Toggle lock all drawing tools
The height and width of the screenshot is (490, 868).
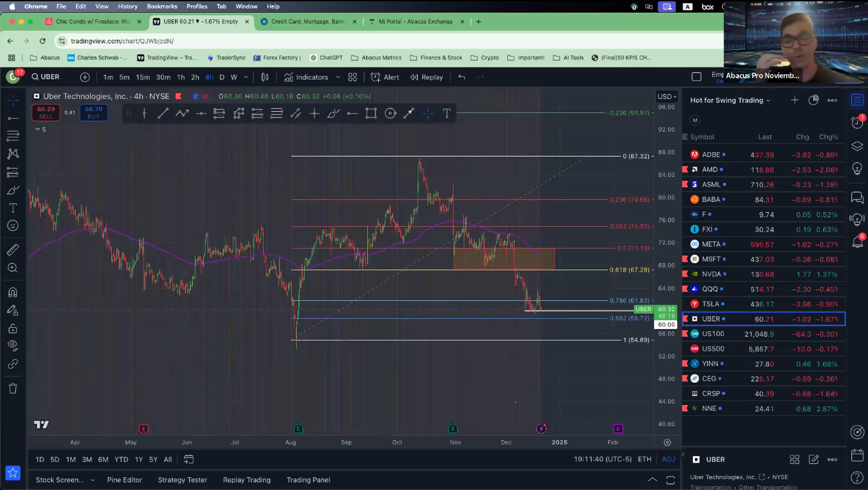tap(13, 328)
